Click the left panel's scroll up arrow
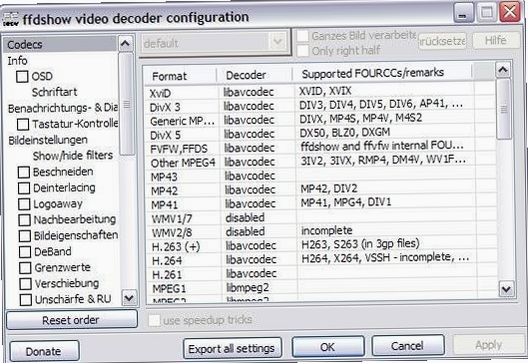 tap(126, 44)
